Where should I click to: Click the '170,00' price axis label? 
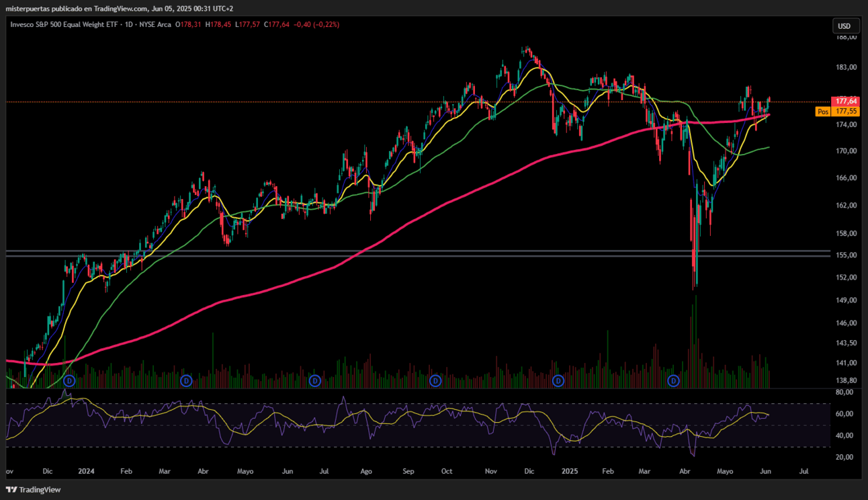tap(846, 151)
